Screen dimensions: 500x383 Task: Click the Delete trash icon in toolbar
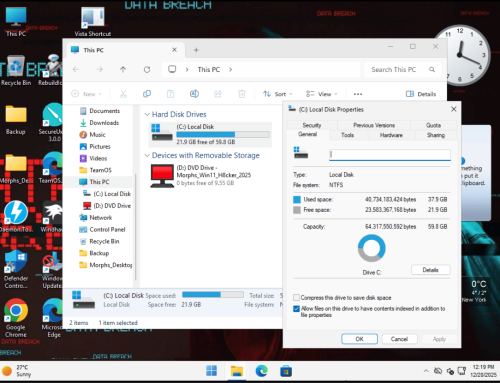click(x=242, y=94)
